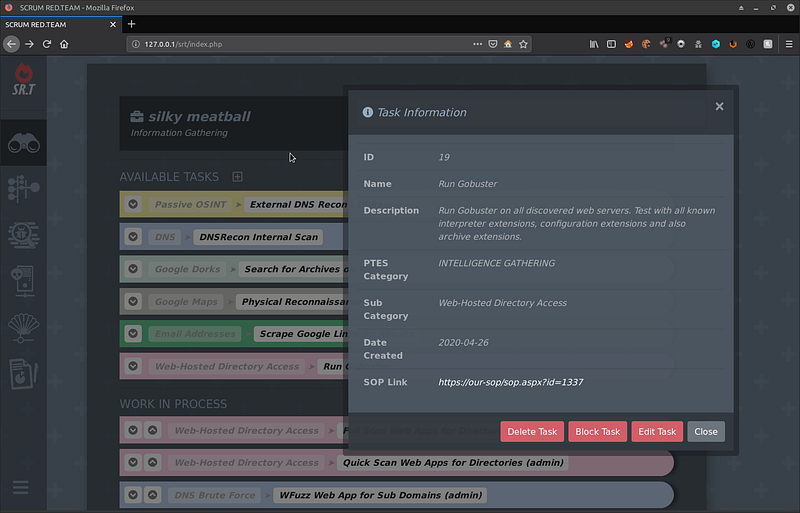
Task: Expand the Physical Reconnaissance task
Action: pyautogui.click(x=133, y=302)
